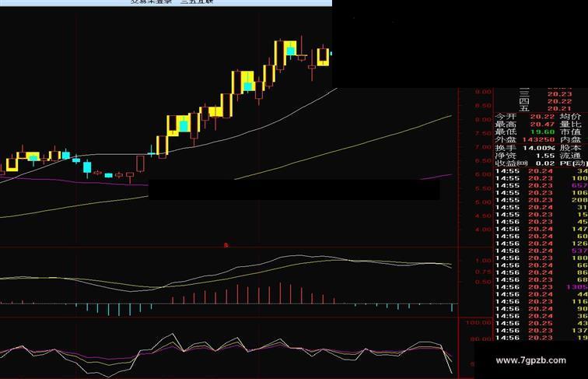Click the 100.00 KDJ axis label
This screenshot has width=588, height=379.
click(x=479, y=323)
